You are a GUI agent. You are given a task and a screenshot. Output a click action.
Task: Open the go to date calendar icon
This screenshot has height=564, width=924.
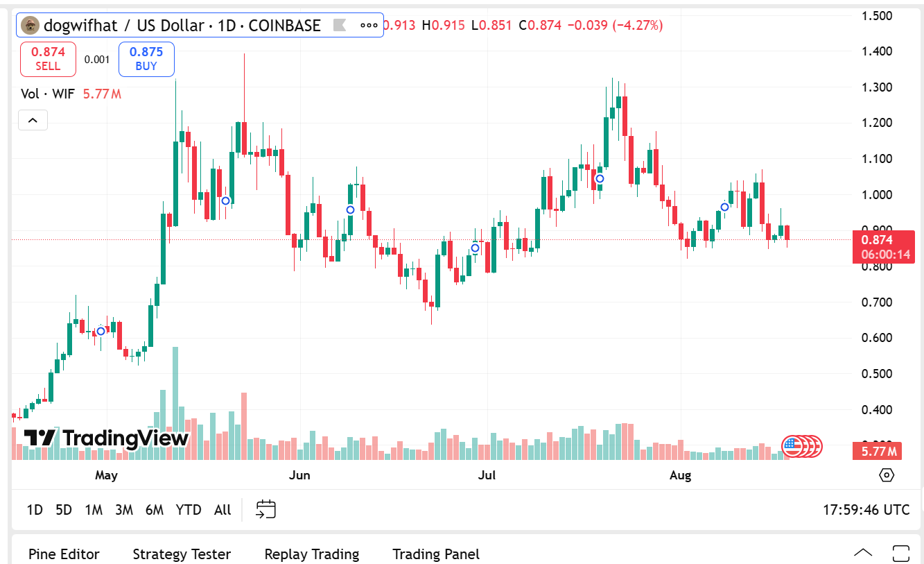click(x=265, y=509)
